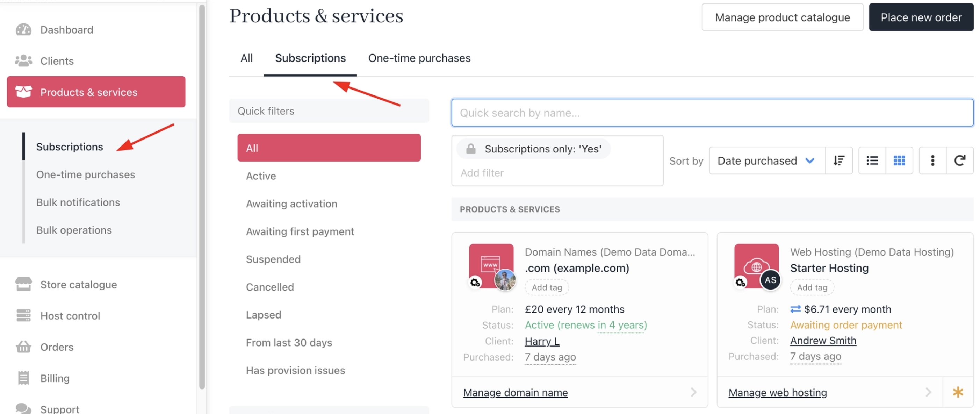Click the Quick filters header
Viewport: 980px width, 414px height.
(329, 111)
